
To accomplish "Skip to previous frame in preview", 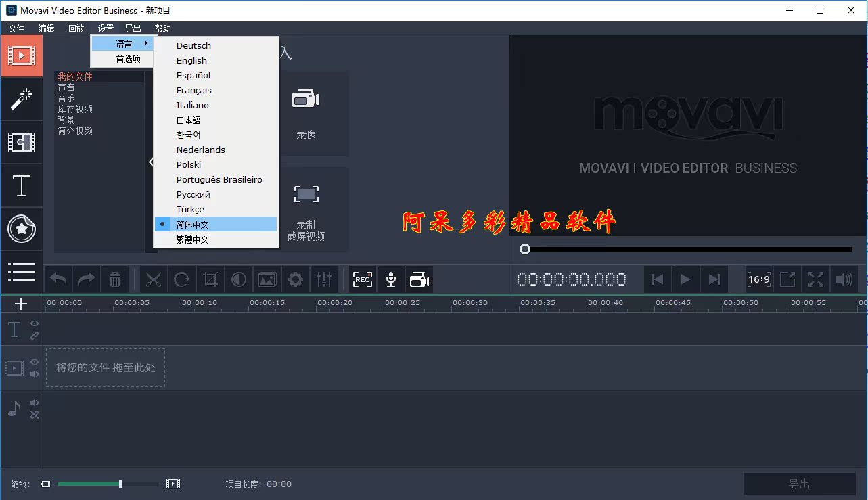I will tap(657, 279).
